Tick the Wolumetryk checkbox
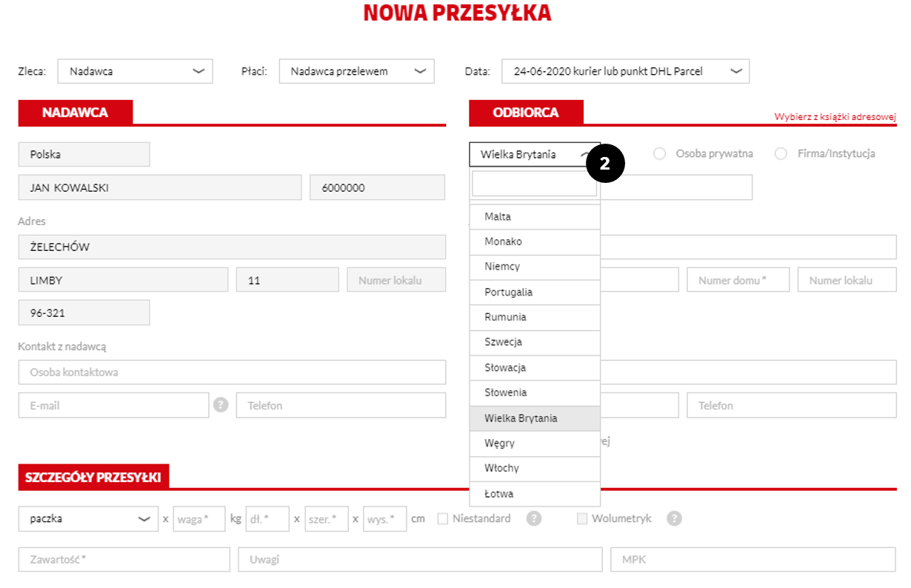The height and width of the screenshot is (588, 911). (x=582, y=518)
